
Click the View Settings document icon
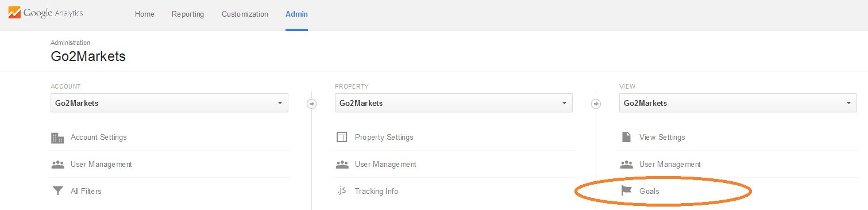[x=626, y=137]
